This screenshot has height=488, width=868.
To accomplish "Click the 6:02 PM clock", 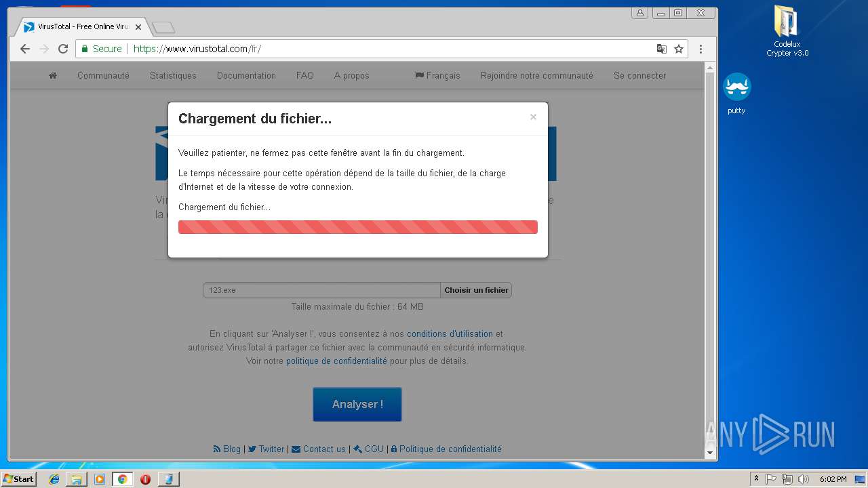I will [x=833, y=479].
